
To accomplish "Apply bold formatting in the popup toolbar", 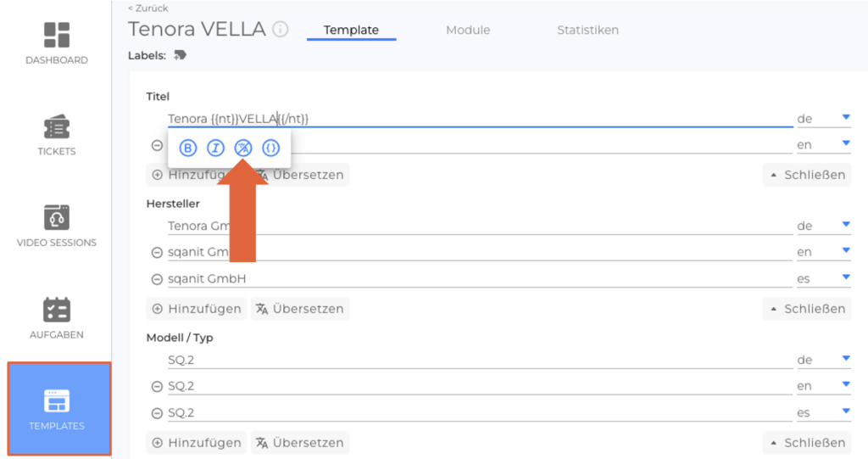I will pos(188,148).
